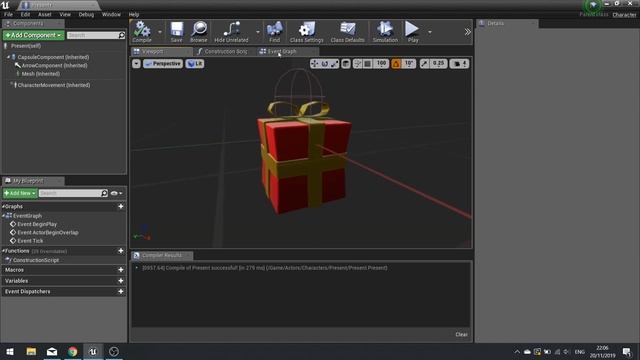The width and height of the screenshot is (640, 360).
Task: Open My Blueprint view options eye
Action: pos(116,193)
